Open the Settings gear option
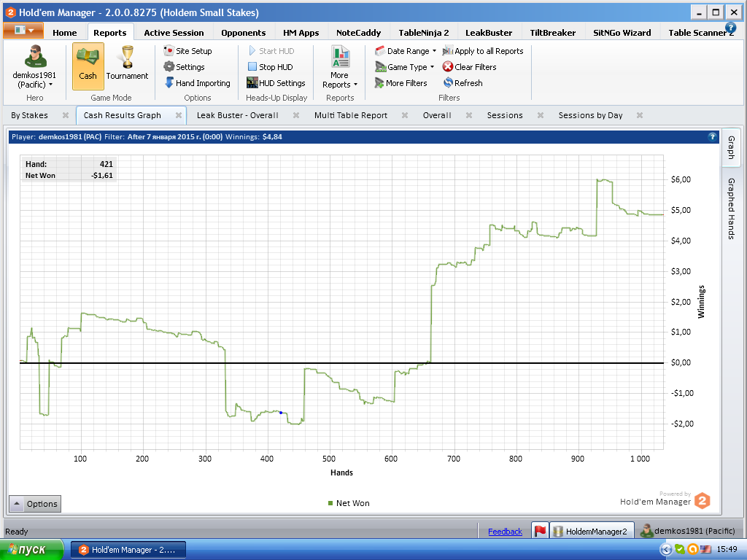747x560 pixels. pyautogui.click(x=184, y=67)
